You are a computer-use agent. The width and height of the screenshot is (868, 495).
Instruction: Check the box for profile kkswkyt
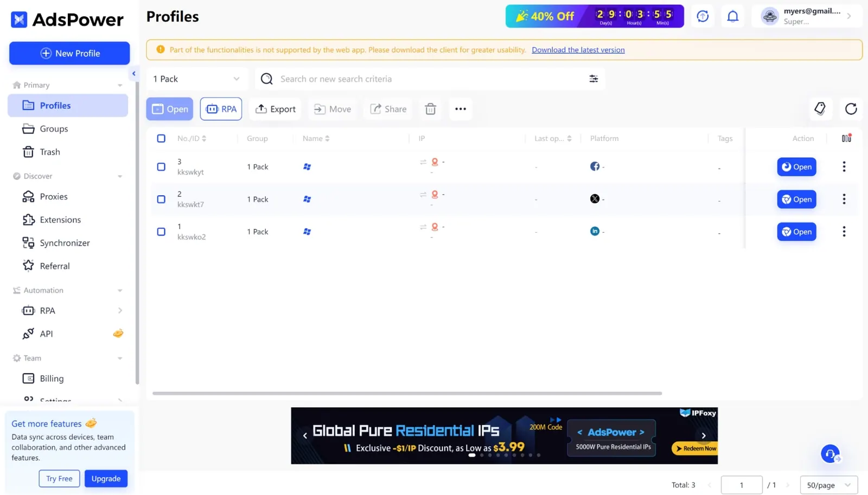(x=161, y=166)
